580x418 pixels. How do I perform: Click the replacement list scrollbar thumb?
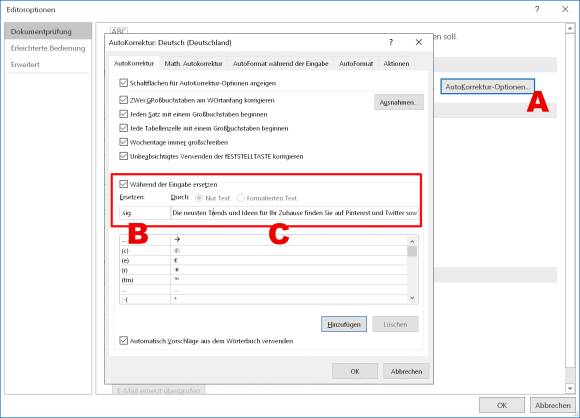tap(412, 252)
